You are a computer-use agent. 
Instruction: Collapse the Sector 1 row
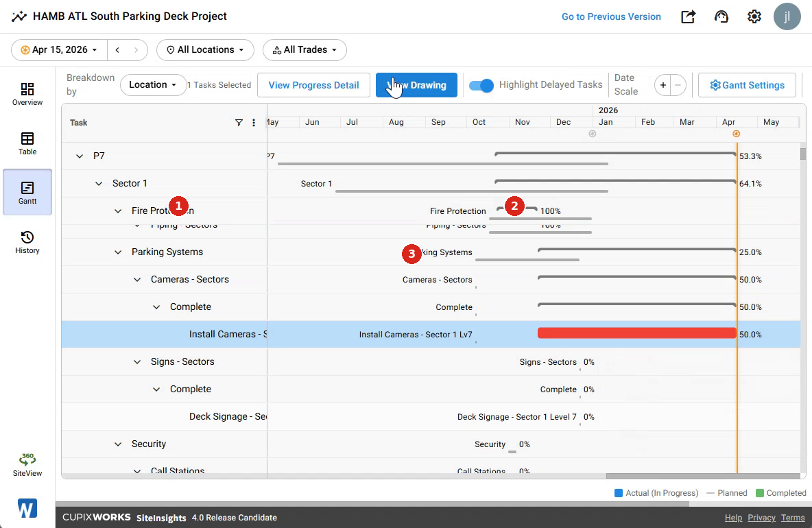tap(98, 183)
